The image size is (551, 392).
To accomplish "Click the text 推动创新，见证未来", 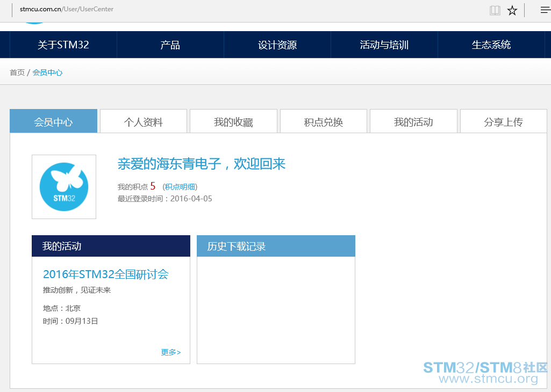I will tap(77, 290).
